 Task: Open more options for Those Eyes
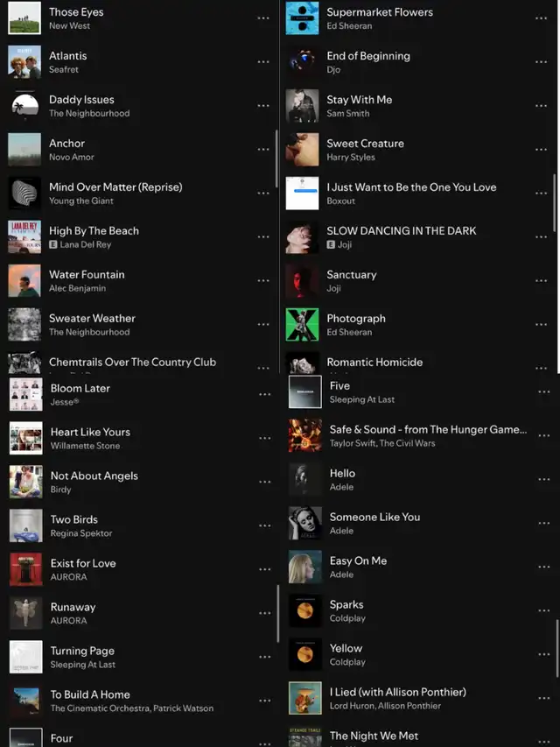click(x=263, y=18)
